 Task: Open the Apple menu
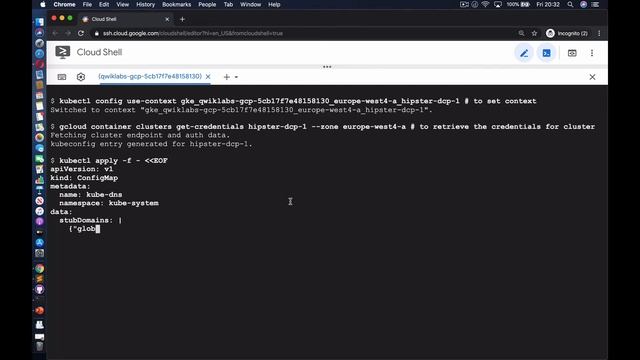pyautogui.click(x=43, y=4)
